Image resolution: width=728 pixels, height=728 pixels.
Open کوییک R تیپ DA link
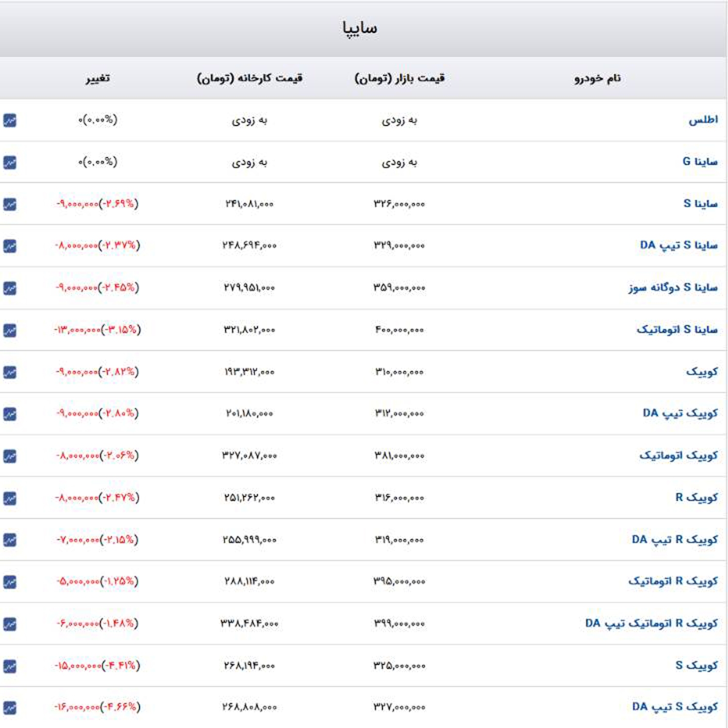point(675,540)
